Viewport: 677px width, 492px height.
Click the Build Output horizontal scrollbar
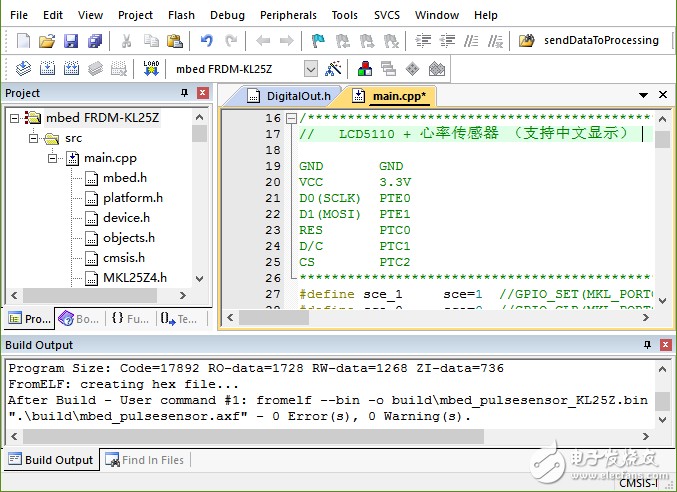[330, 437]
